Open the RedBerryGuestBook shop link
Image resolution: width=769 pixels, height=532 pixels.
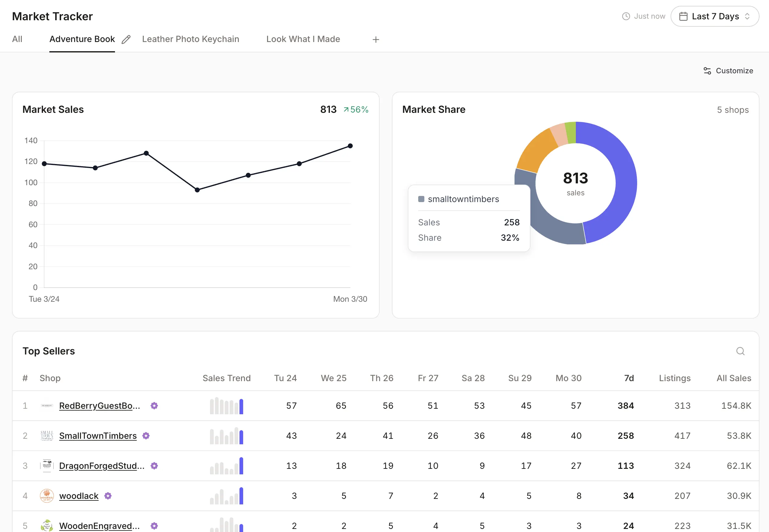[99, 406]
